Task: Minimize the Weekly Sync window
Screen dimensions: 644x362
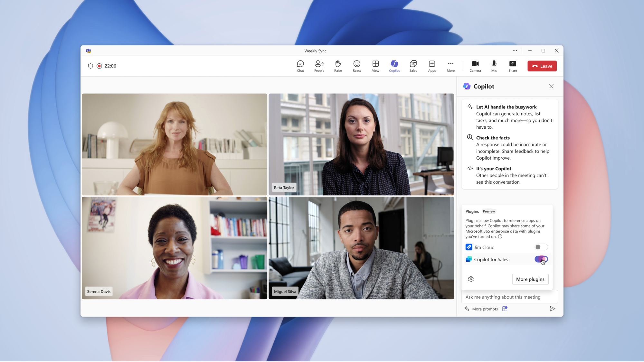Action: 530,51
